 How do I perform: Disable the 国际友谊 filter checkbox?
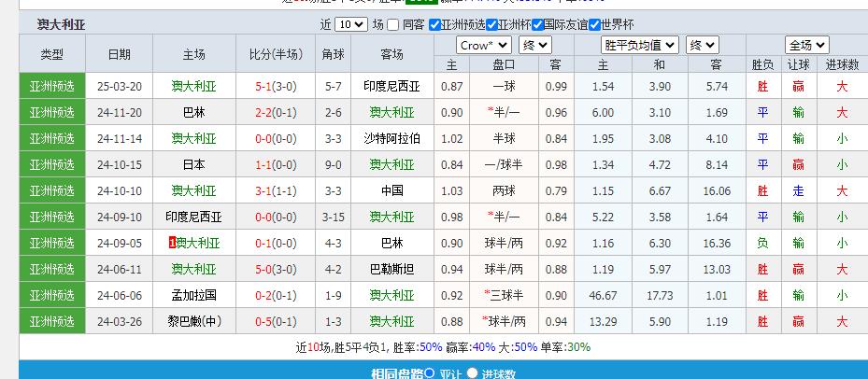[536, 25]
